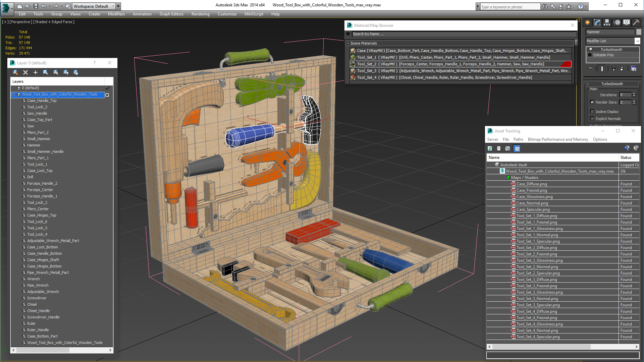Click the Redo arrow icon
Screen dimensions: 644x362
point(56,6)
